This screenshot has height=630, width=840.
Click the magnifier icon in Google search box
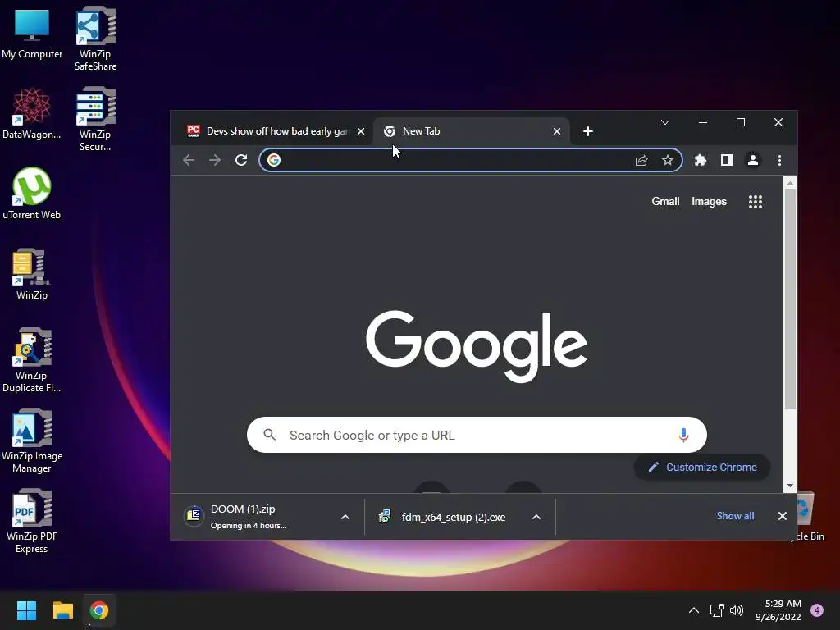pos(269,435)
